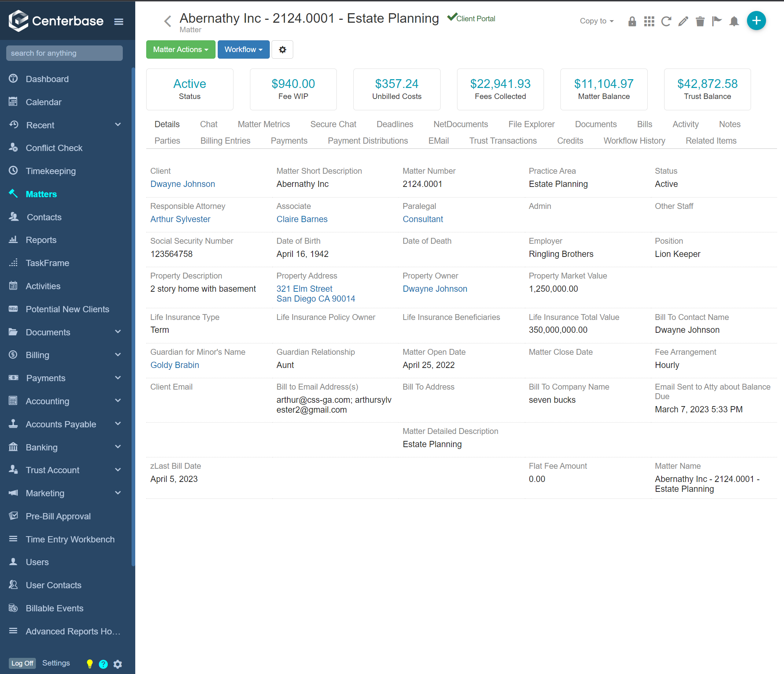Flag this matter

click(717, 22)
